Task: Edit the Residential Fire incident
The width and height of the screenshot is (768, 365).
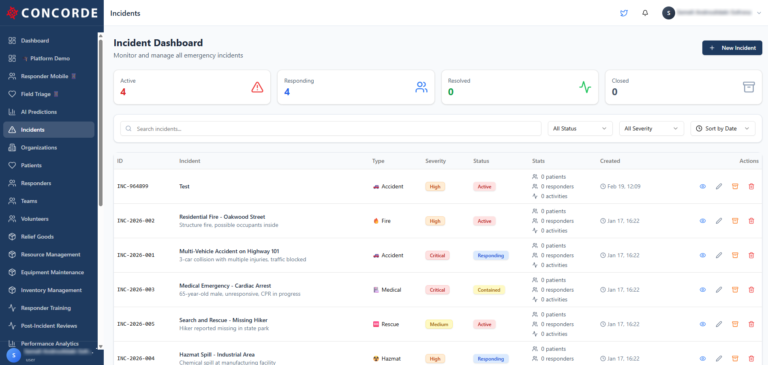Action: (719, 221)
